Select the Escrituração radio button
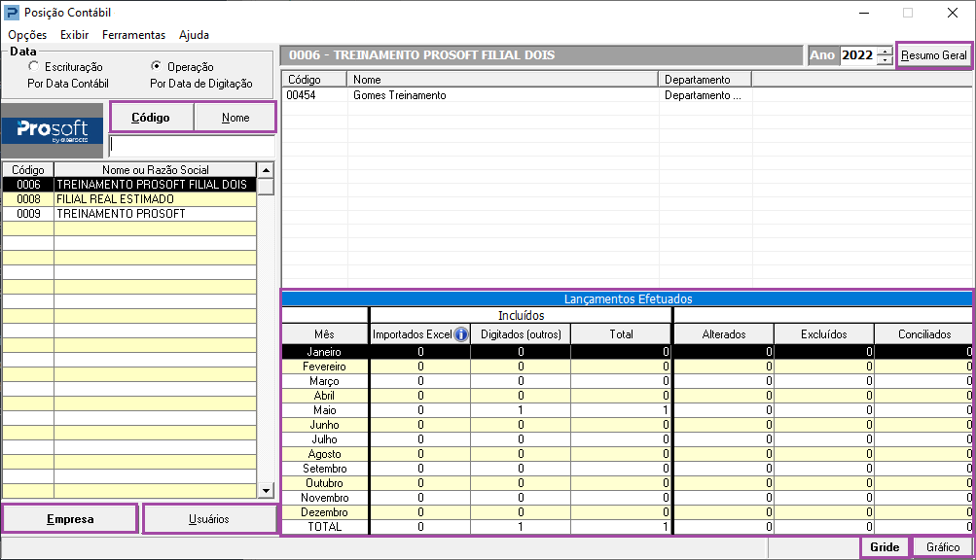The height and width of the screenshot is (560, 976). point(34,66)
